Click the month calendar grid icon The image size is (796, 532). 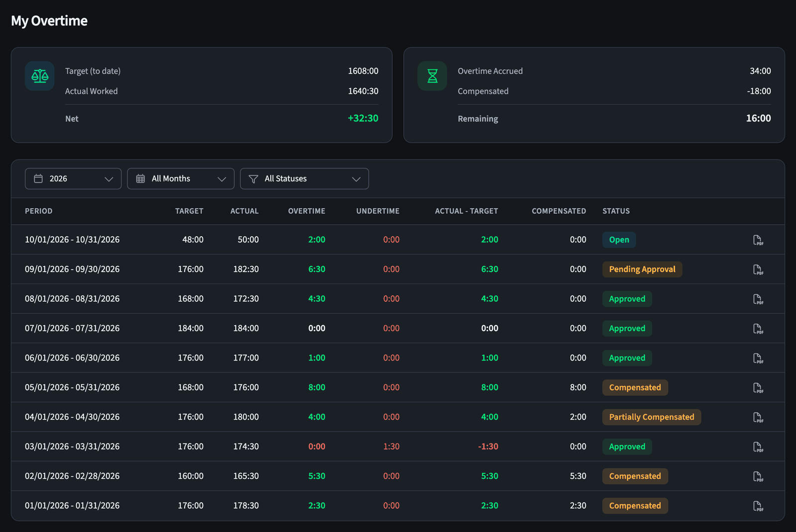pos(141,178)
